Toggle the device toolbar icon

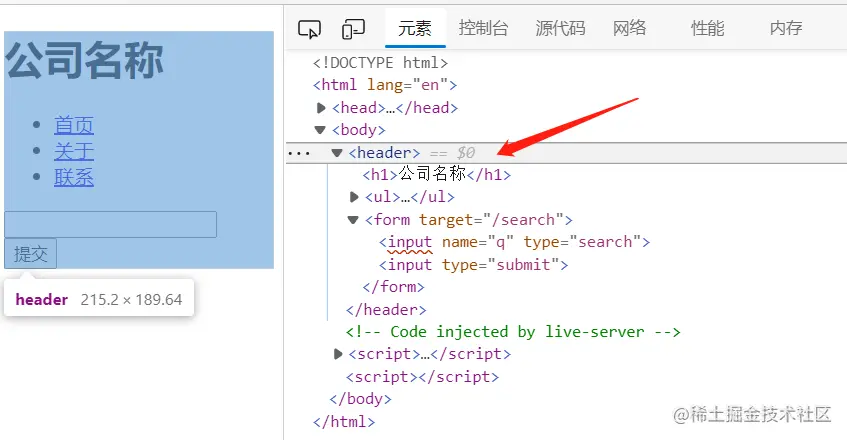point(353,29)
